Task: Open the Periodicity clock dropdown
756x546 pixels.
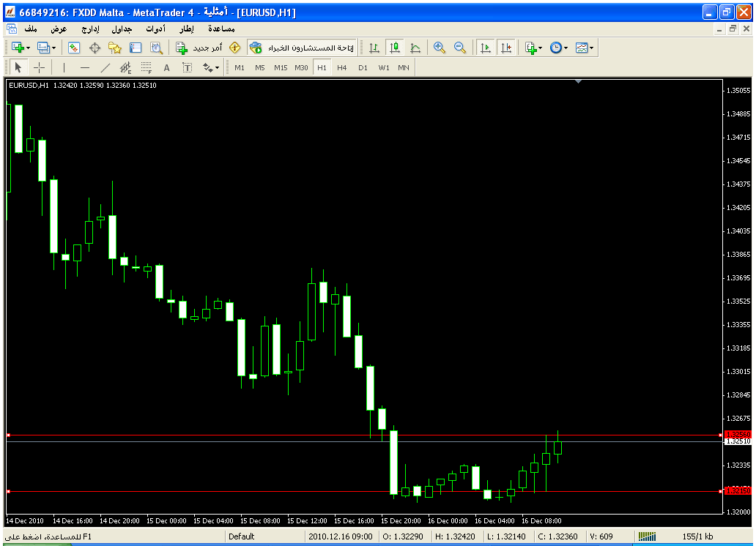Action: (559, 48)
